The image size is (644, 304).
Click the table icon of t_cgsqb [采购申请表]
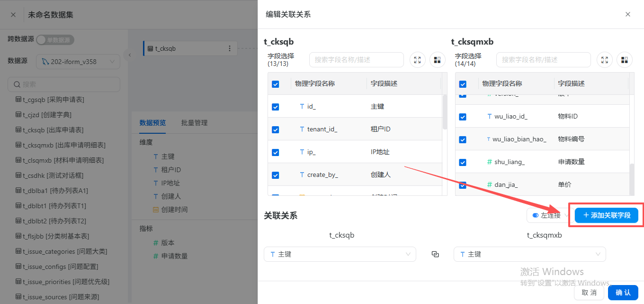click(x=18, y=100)
